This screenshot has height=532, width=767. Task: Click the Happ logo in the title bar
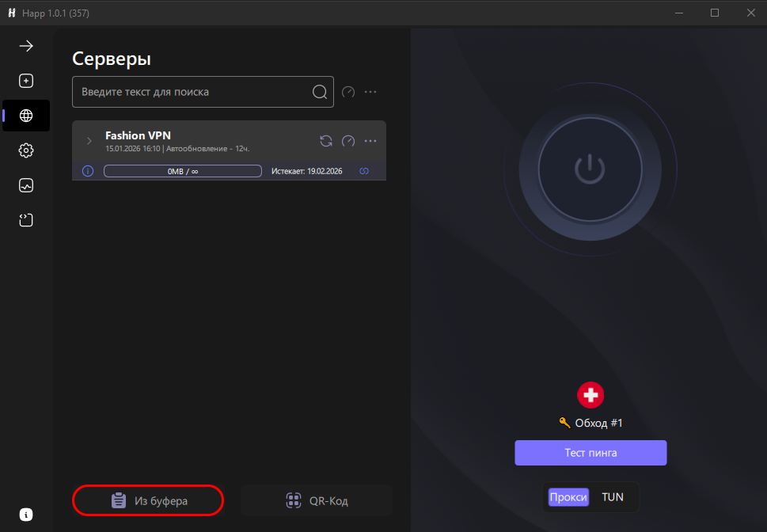click(12, 13)
